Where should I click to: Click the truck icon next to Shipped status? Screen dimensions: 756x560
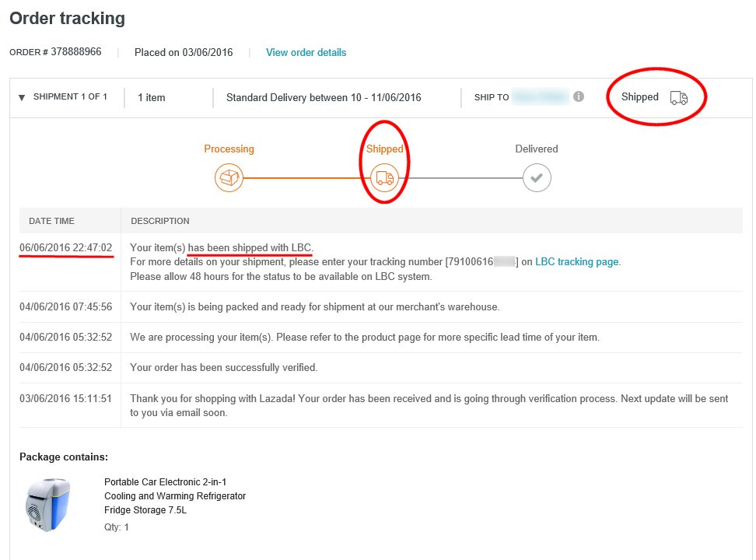(x=678, y=97)
